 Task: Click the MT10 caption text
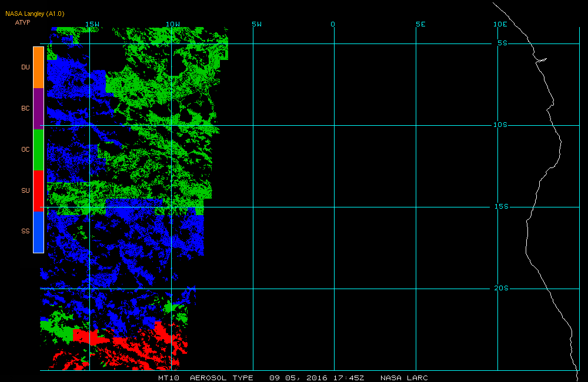point(169,378)
